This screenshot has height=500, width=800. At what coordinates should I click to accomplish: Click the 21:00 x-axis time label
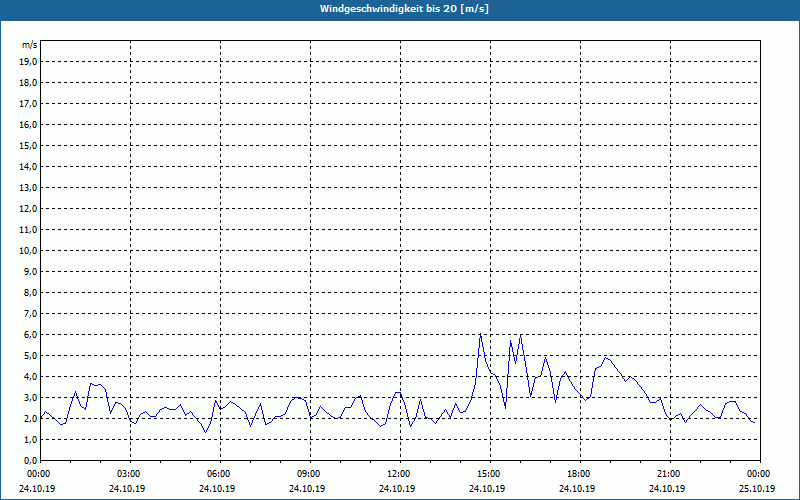tap(669, 474)
